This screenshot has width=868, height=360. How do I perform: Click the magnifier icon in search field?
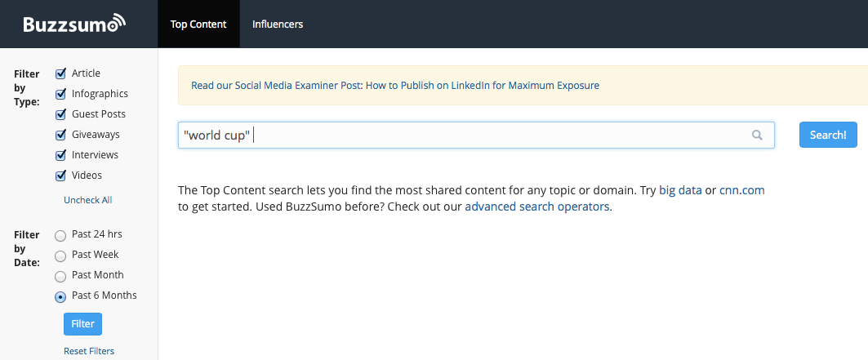tap(757, 136)
